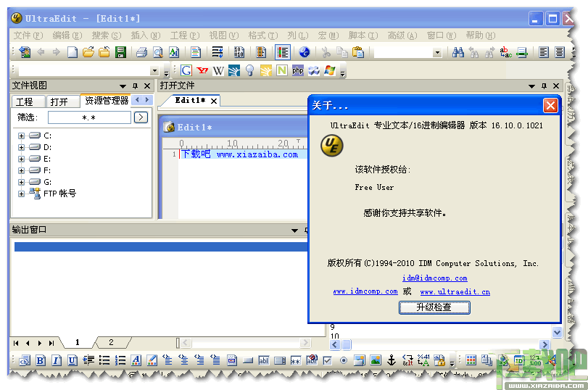Click the PHP reference icon

[298, 70]
